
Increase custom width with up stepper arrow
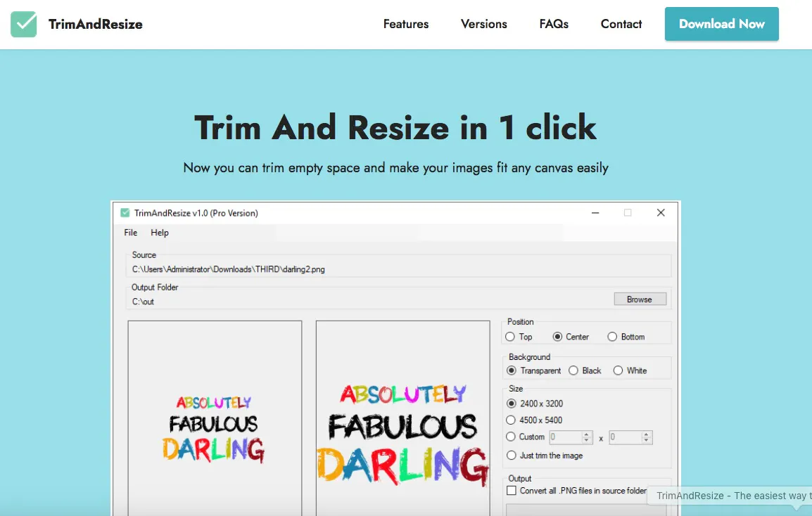[x=587, y=434]
